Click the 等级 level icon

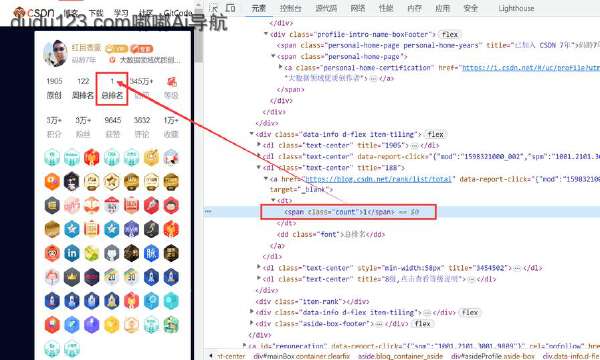[x=171, y=81]
